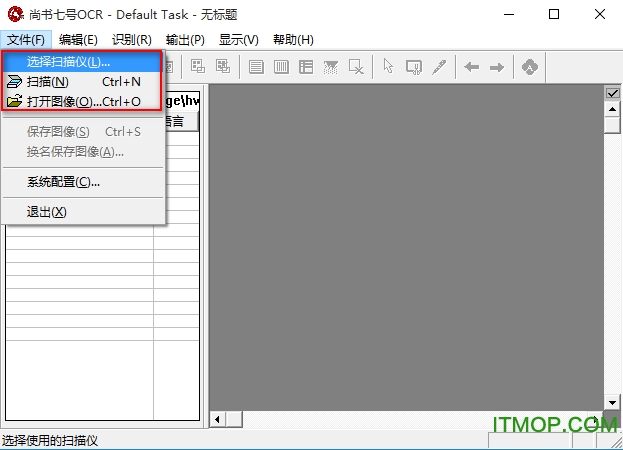623x450 pixels.
Task: Select the horizontal-lines text layout icon
Action: click(257, 67)
